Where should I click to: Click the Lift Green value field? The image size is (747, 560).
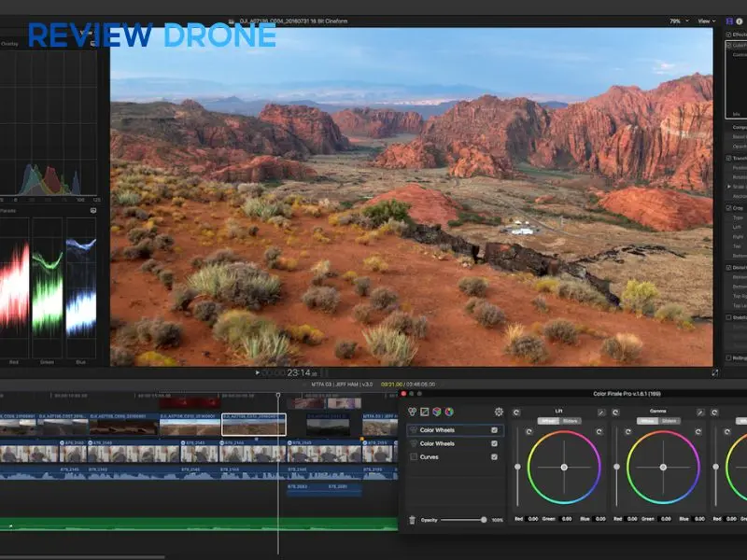click(567, 519)
